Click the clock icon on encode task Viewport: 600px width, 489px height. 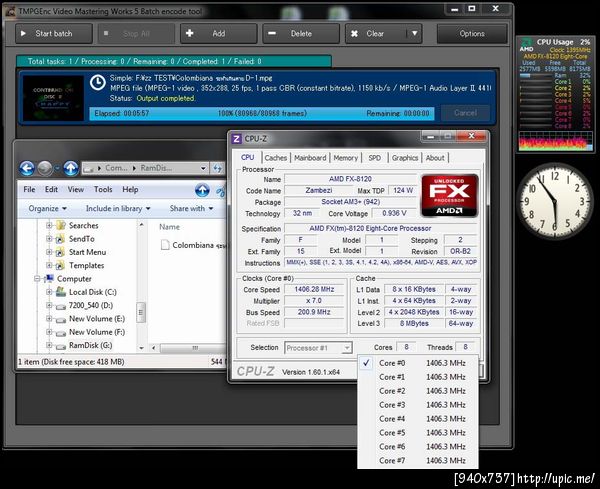click(98, 83)
